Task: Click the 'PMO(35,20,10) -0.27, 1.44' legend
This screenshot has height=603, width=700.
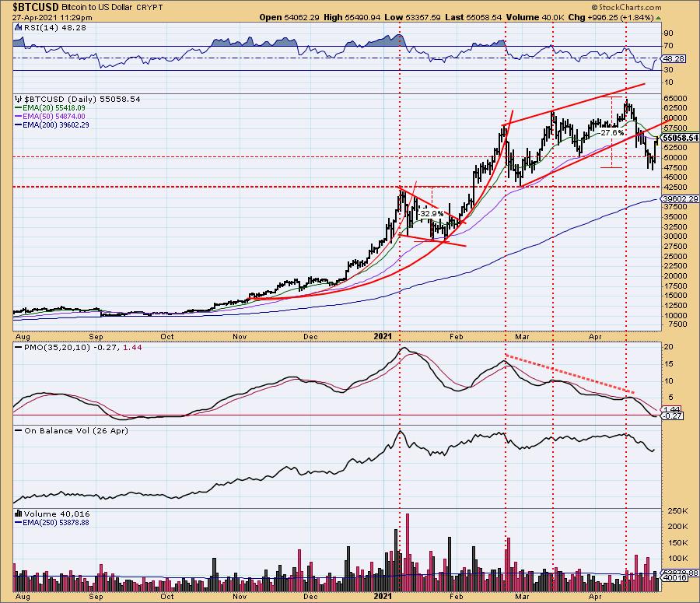Action: tap(83, 347)
